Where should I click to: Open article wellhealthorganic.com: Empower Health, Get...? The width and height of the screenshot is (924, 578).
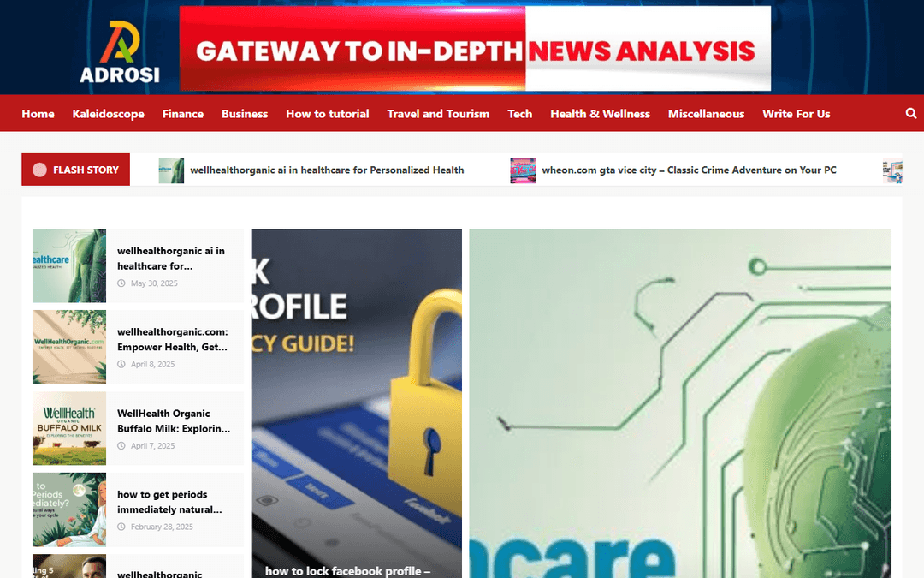pyautogui.click(x=173, y=339)
